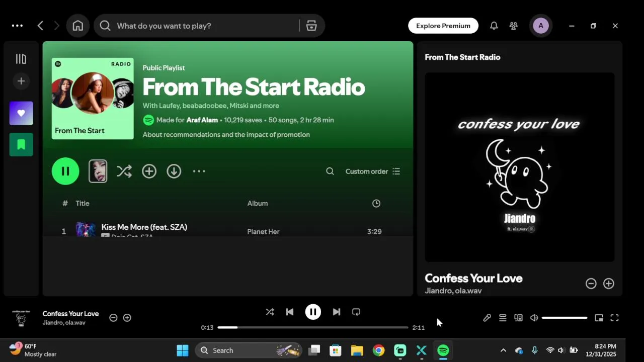
Task: Click the plus to create a playlist
Action: [21, 81]
